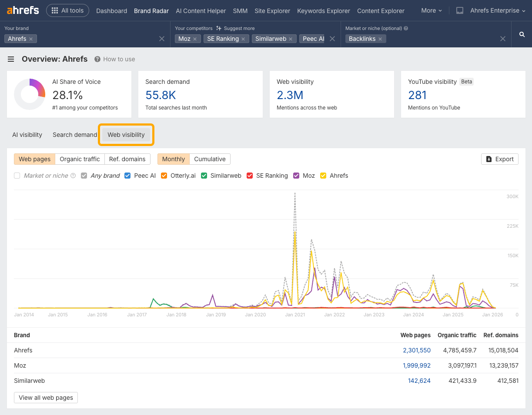Viewport: 532px width, 415px height.
Task: Open Ahrefs web pages link 2,301,550
Action: 416,350
